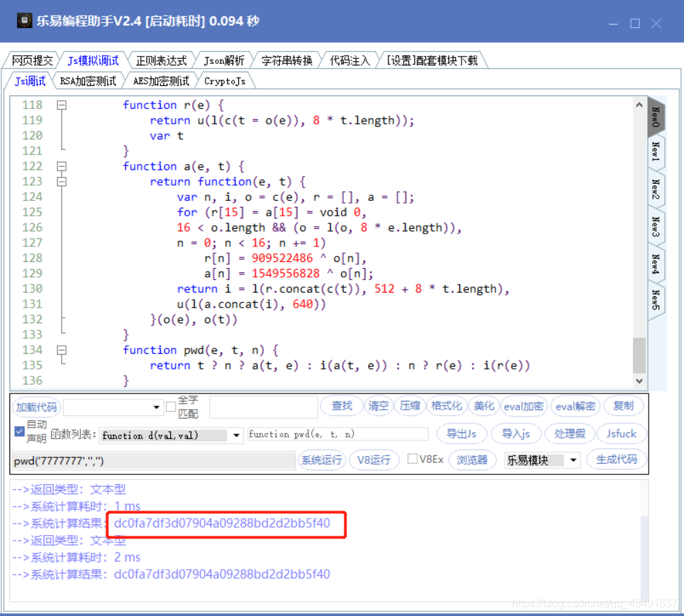Image resolution: width=684 pixels, height=616 pixels.
Task: Click the Jsfuck button
Action: [621, 434]
